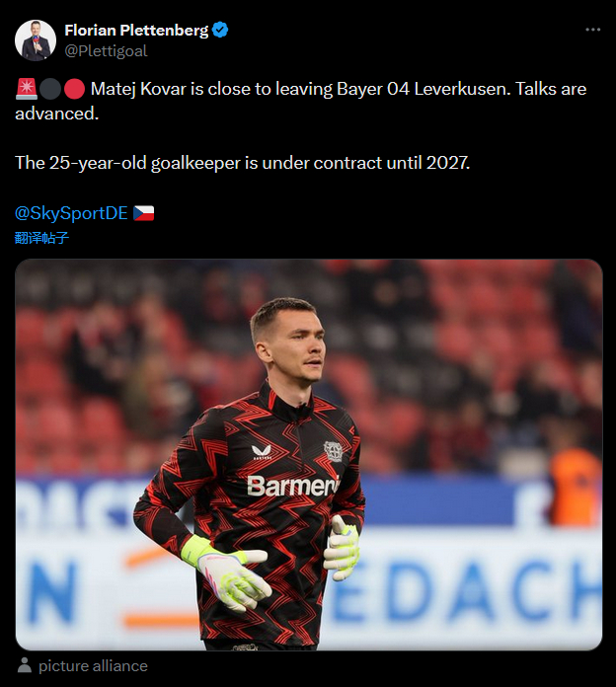Click the Florian Plettenberg display name

(136, 30)
